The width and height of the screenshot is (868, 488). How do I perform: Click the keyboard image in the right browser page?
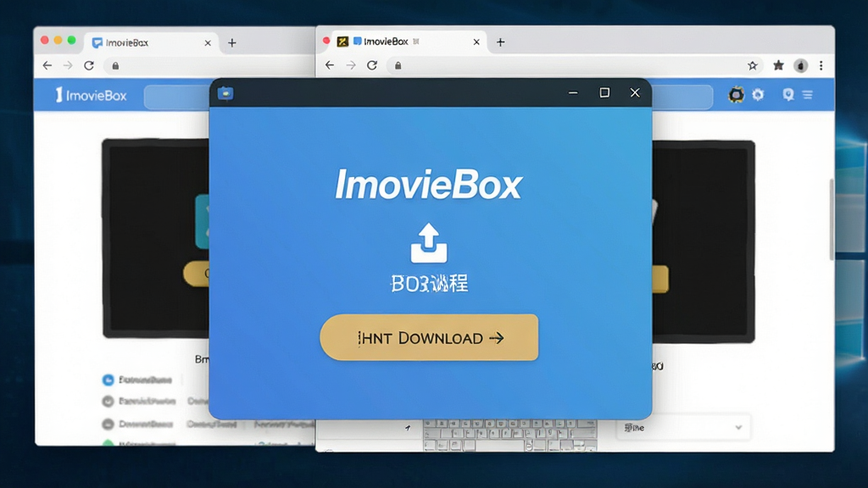(509, 435)
